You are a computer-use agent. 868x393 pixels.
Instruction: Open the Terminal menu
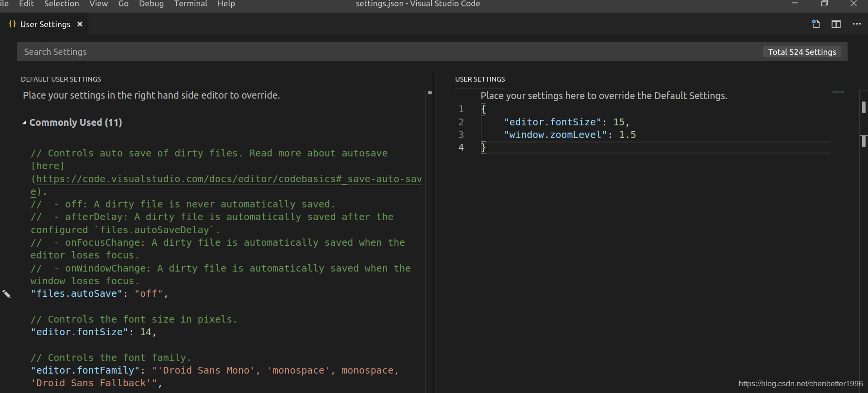[191, 4]
